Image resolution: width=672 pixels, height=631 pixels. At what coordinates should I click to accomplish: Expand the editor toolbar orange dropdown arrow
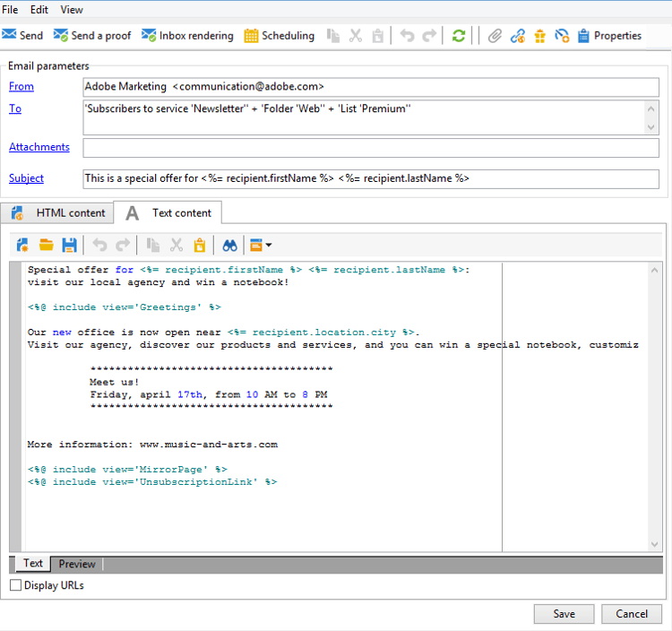click(x=268, y=246)
